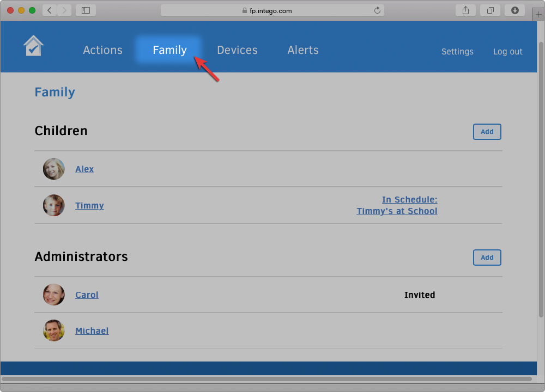Select the Family tab

coord(169,50)
